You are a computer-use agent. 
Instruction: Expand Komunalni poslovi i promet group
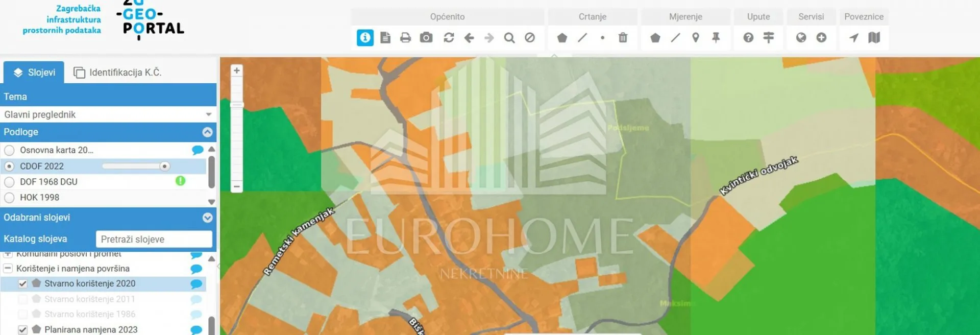(x=8, y=254)
